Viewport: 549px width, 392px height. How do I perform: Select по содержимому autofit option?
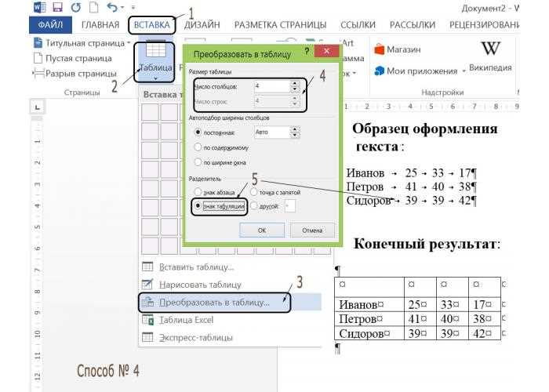tap(198, 147)
